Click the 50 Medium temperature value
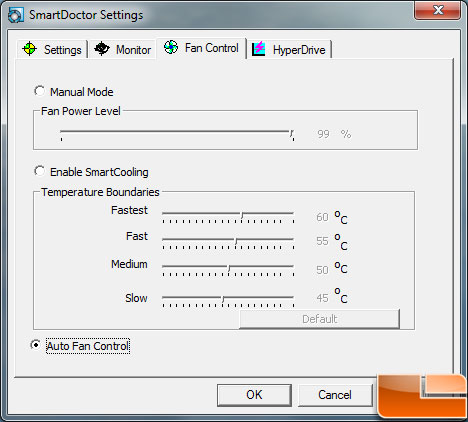The width and height of the screenshot is (468, 422). coord(322,270)
